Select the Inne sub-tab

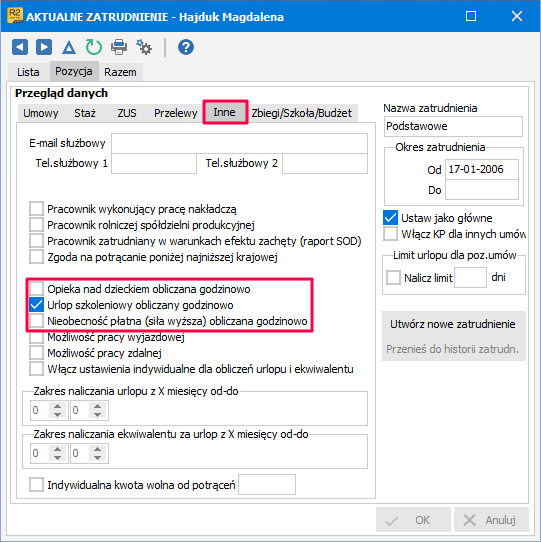(225, 112)
